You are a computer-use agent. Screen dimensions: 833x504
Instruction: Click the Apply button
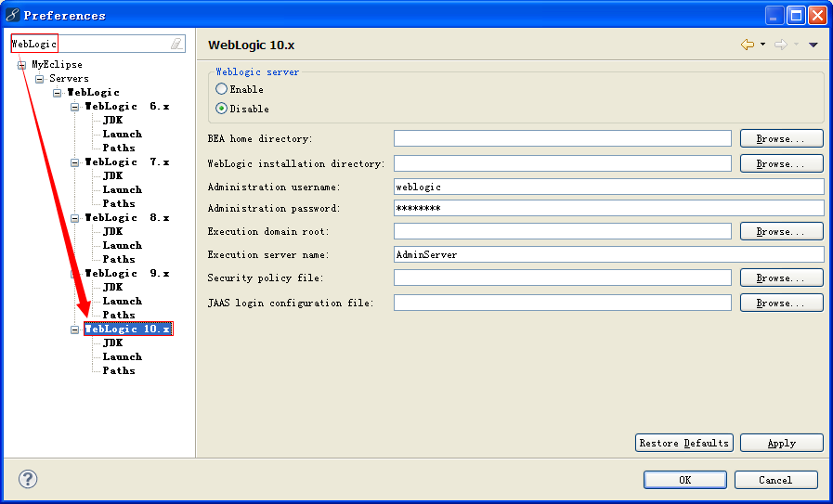782,443
